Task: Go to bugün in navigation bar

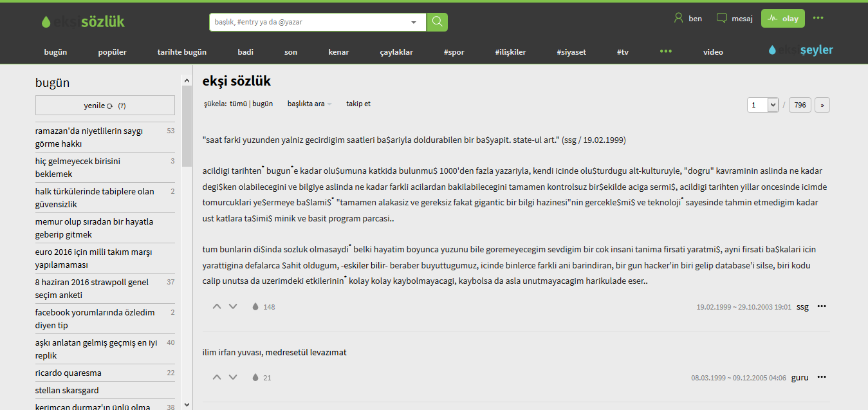Action: (55, 52)
